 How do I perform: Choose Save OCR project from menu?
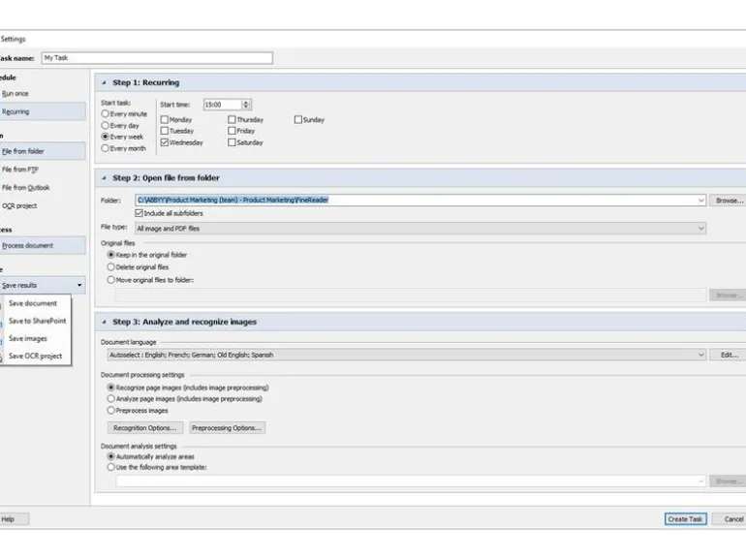coord(35,356)
